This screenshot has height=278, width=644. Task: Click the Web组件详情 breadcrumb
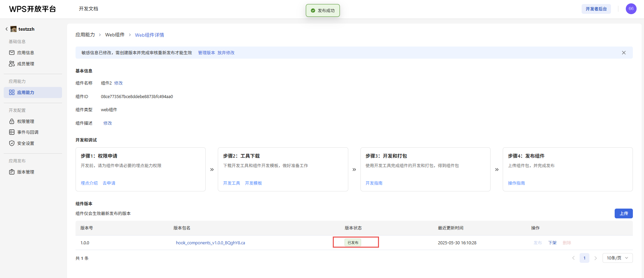(149, 35)
